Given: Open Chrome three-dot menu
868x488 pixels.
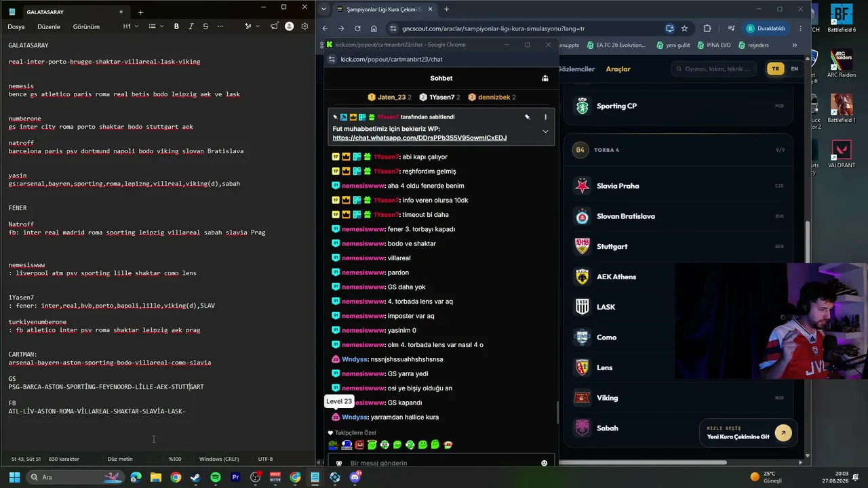Looking at the screenshot, I should [801, 28].
